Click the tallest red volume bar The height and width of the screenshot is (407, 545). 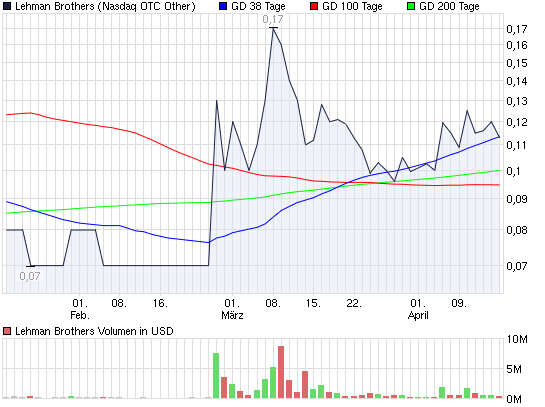pos(281,372)
